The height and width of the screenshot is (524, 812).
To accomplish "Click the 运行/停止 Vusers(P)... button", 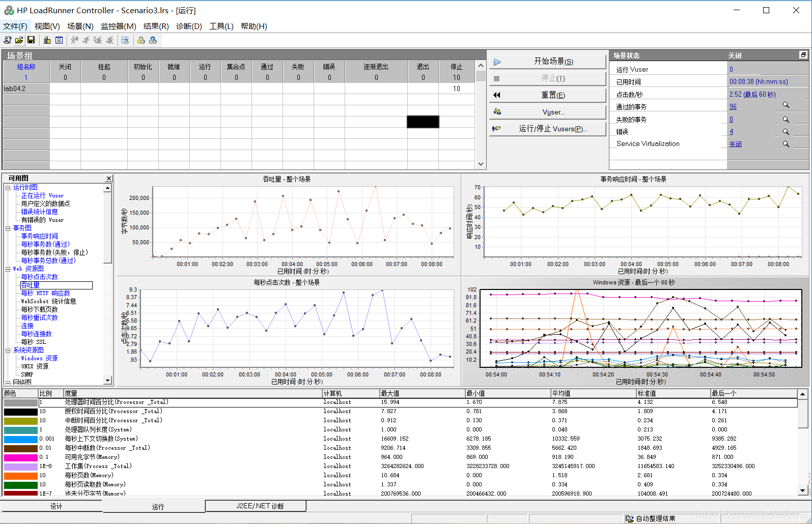I will pyautogui.click(x=548, y=129).
